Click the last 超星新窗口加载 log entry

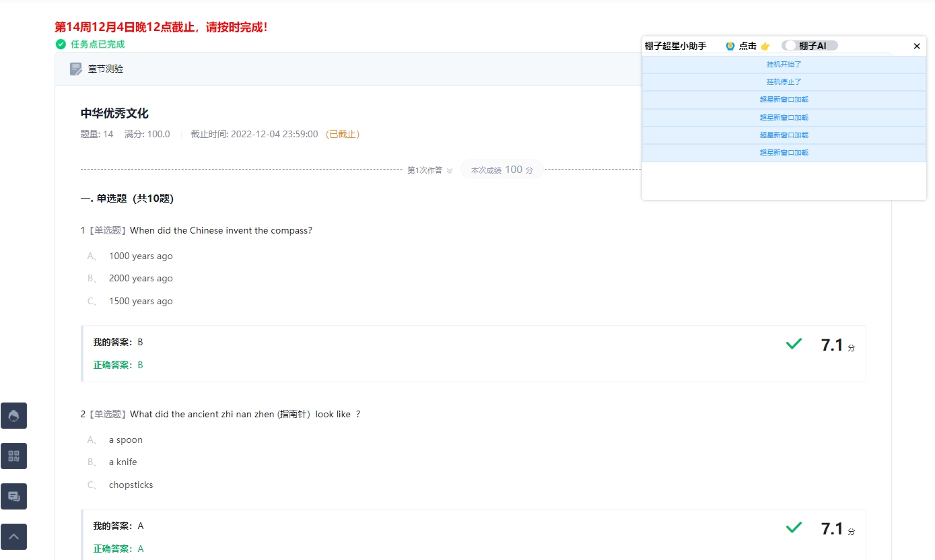784,153
